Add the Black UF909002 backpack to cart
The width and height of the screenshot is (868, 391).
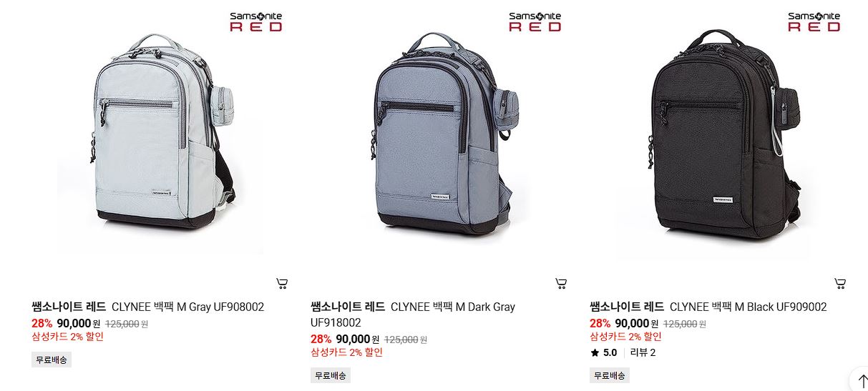(x=840, y=284)
